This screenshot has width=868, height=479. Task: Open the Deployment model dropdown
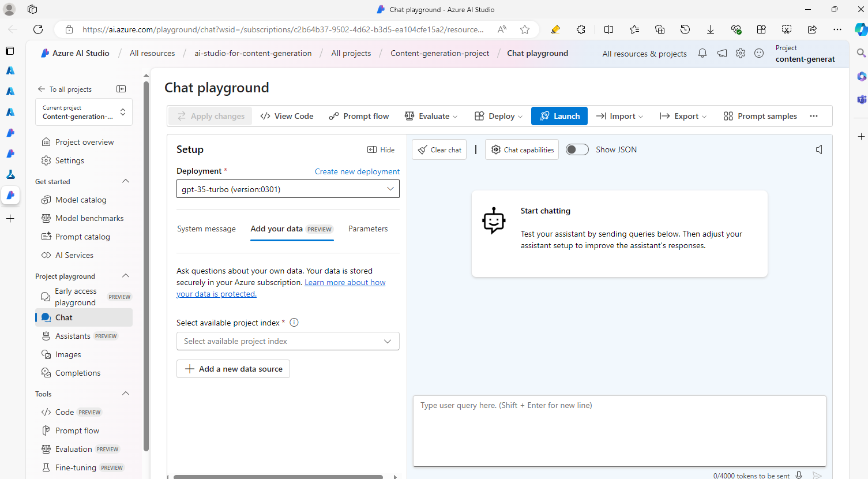coord(288,189)
